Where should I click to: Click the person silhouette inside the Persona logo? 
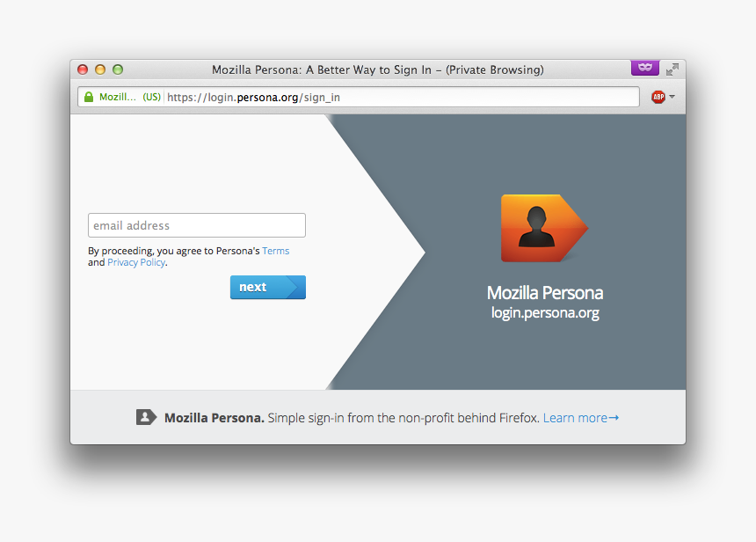click(538, 227)
